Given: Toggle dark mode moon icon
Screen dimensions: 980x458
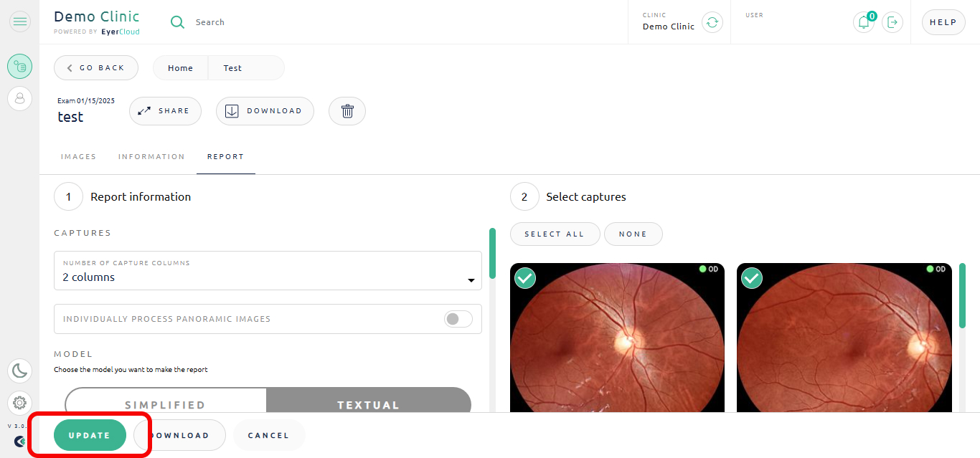Looking at the screenshot, I should click(20, 371).
